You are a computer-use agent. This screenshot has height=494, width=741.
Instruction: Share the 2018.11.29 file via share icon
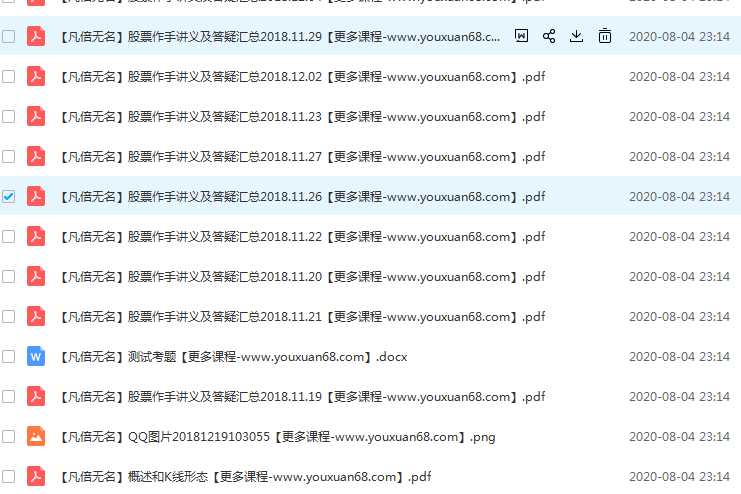549,36
